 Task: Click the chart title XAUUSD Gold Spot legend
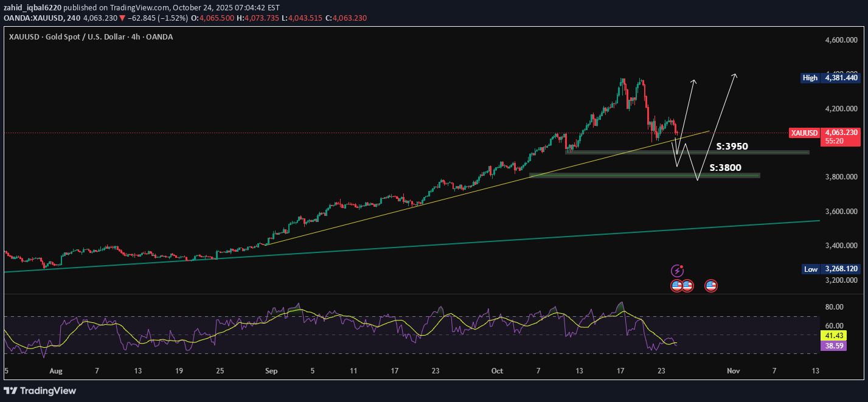click(91, 37)
